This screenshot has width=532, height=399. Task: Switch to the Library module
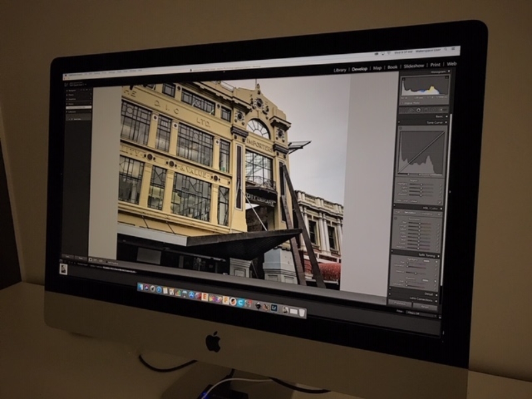(339, 70)
